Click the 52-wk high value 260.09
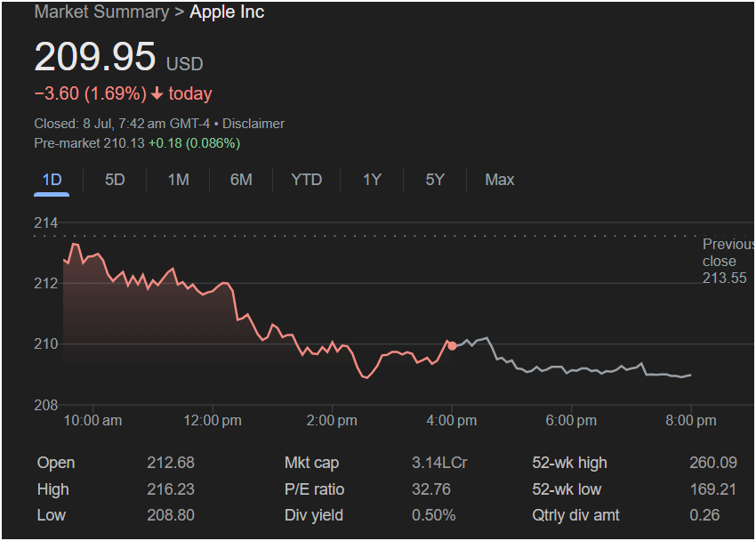756x541 pixels. click(x=712, y=463)
